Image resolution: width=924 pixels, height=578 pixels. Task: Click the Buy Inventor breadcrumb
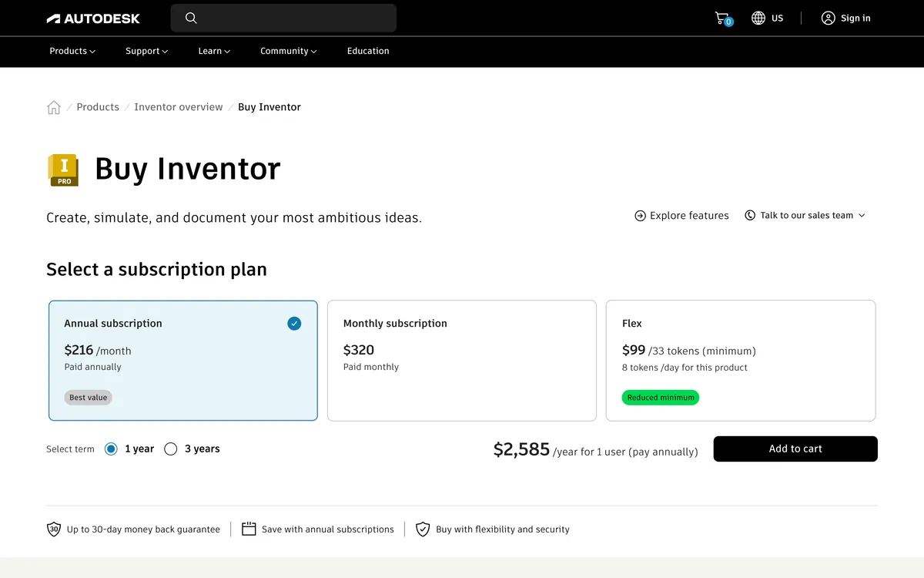269,107
